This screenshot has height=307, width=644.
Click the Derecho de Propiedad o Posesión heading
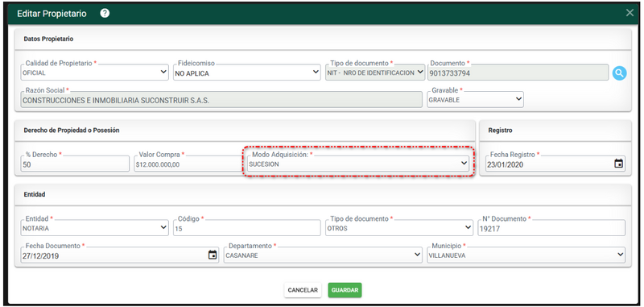[72, 131]
